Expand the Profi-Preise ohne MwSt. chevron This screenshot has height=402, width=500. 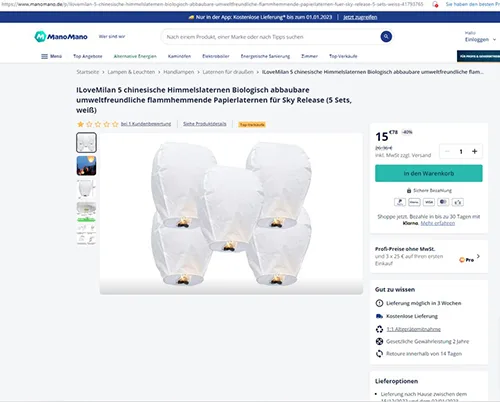point(478,256)
